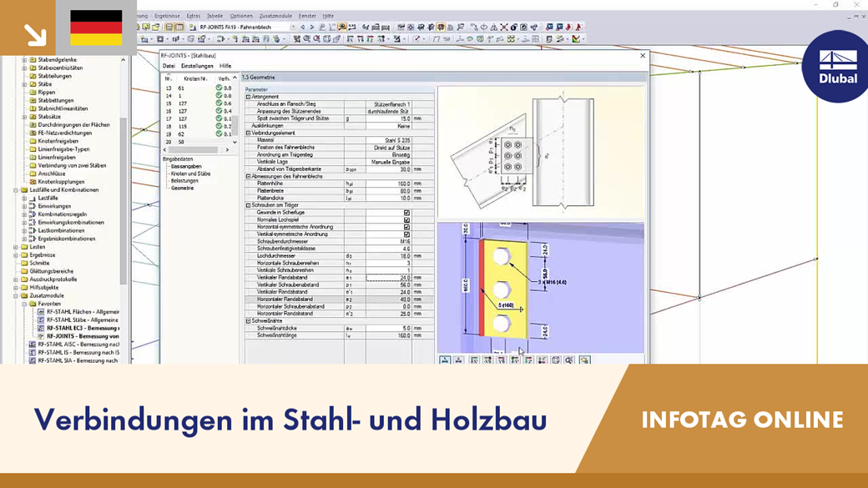
Task: Collapse the Schrauben am Träger group
Action: (x=249, y=205)
